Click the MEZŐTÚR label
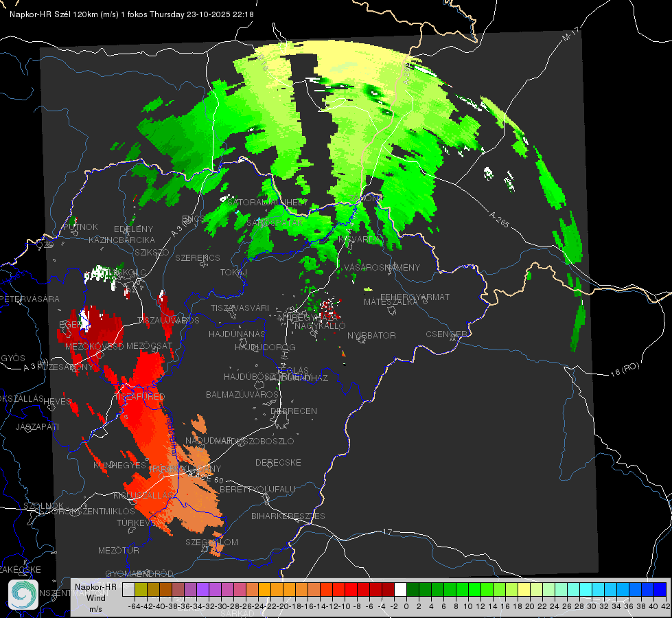Screen dimensions: 672x618 (119, 550)
